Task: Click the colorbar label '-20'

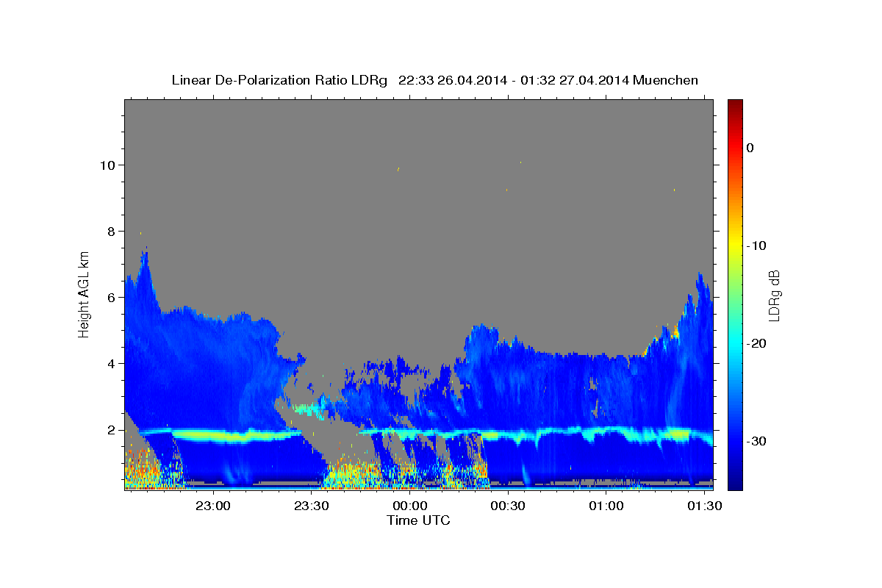Action: tap(757, 343)
